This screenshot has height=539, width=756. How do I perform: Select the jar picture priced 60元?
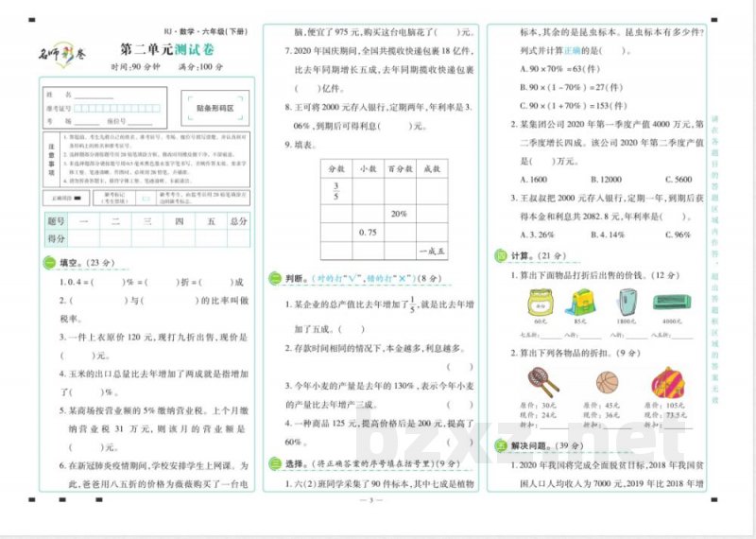[x=541, y=303]
